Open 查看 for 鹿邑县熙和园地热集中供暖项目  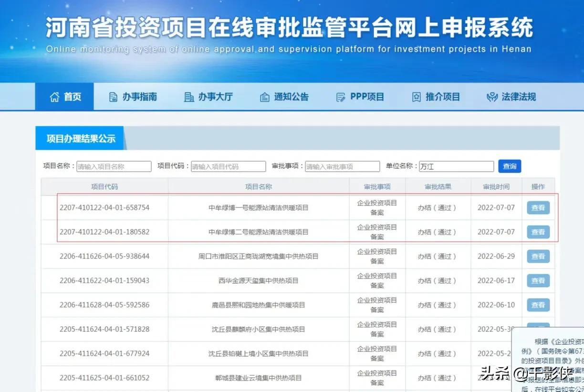538,305
